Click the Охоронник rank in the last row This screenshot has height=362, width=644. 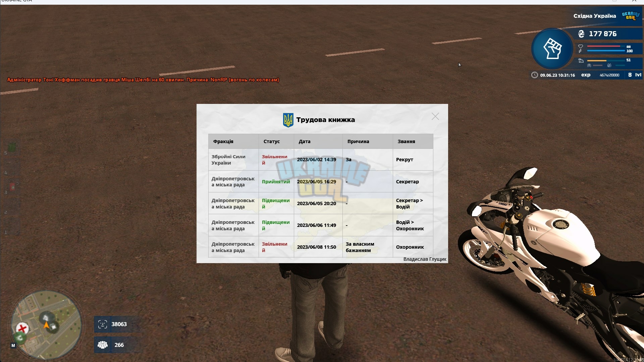(x=410, y=247)
